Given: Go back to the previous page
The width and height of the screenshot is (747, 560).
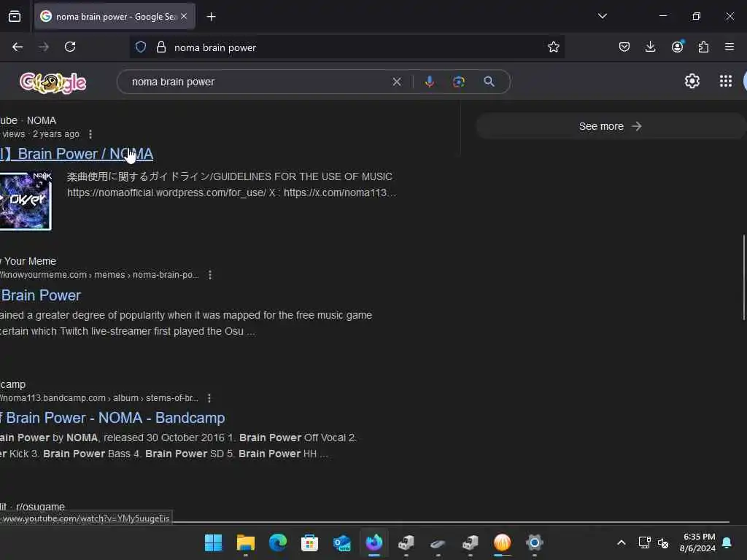Looking at the screenshot, I should coord(18,47).
